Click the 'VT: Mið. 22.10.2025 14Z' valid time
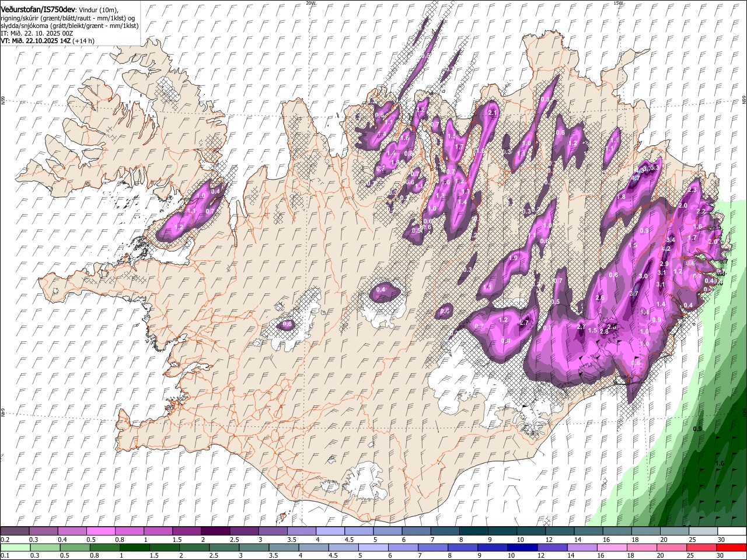This screenshot has width=747, height=560. [36, 41]
